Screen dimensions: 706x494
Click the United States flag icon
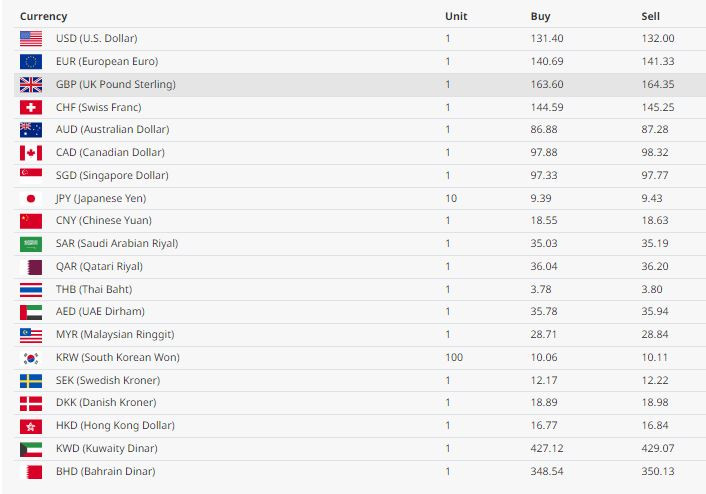[31, 39]
